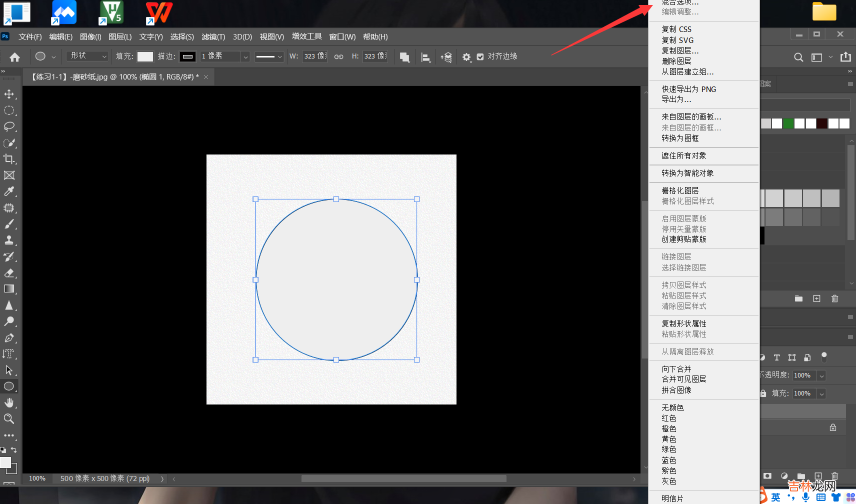Screen dimensions: 856x504
Task: Select the Elliptical Marquee tool
Action: [x=9, y=110]
